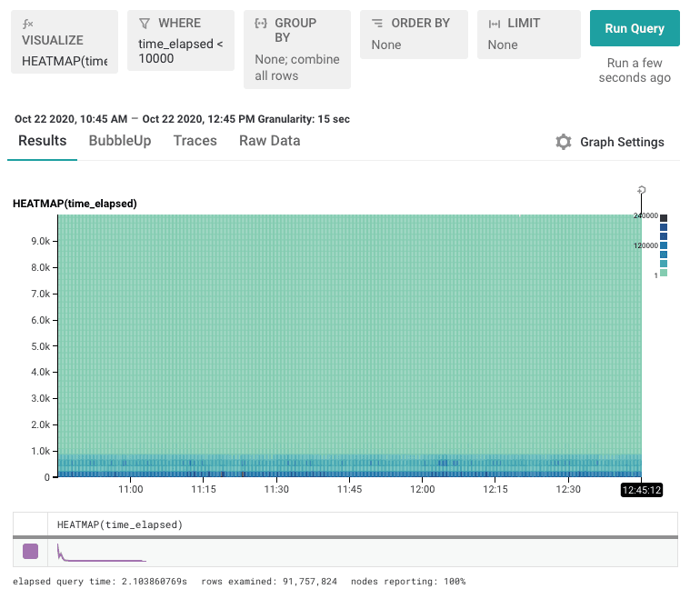Select the HEATMAP(time_elapsed) row sparkline
This screenshot has width=700, height=589.
point(100,552)
